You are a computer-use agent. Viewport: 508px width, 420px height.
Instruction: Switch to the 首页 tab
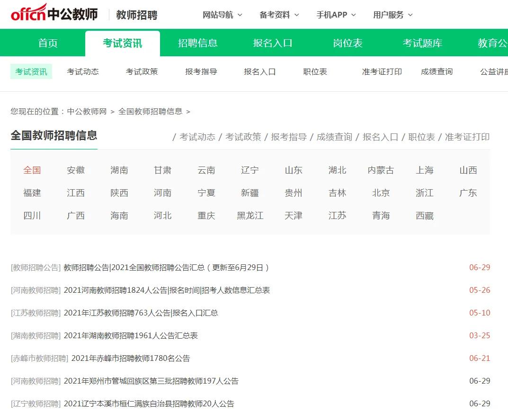click(x=47, y=43)
